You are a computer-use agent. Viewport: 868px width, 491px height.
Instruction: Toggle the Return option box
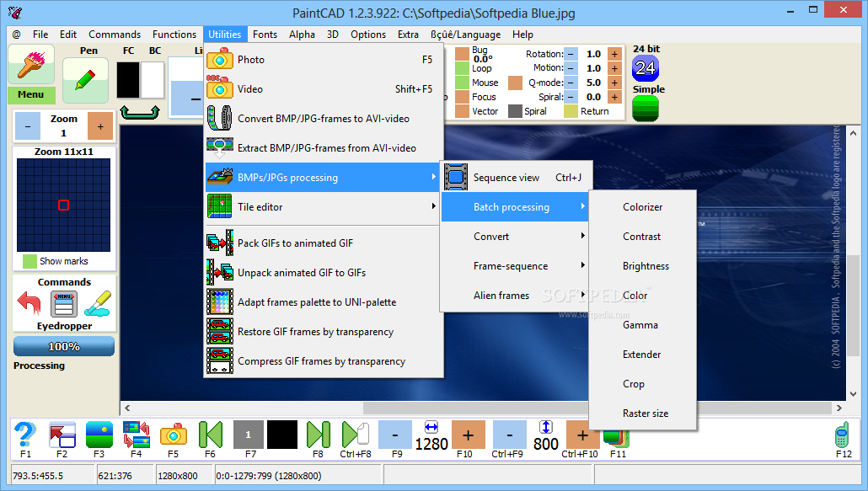point(571,111)
